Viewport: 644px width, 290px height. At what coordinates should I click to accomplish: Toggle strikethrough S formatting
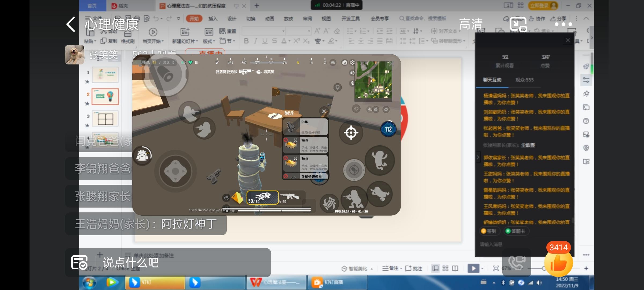(x=274, y=41)
